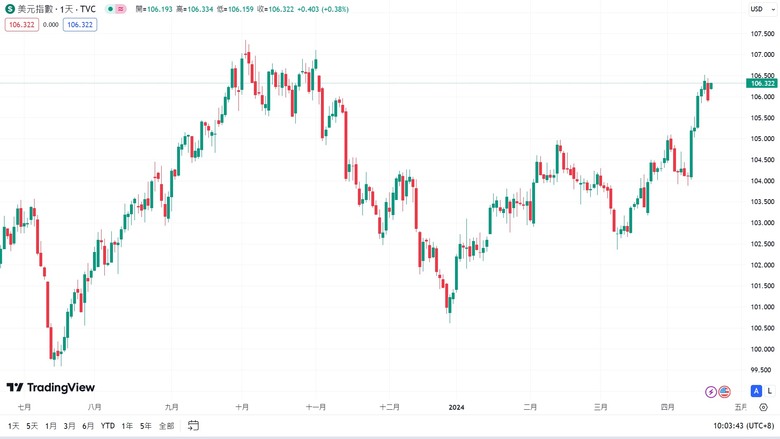Select the 全部 date range
This screenshot has width=780, height=439.
(167, 426)
